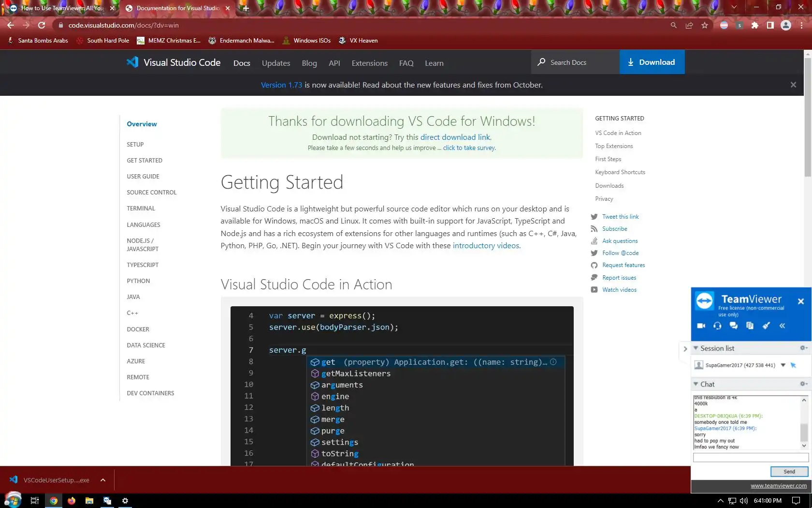Open TeamViewer file transfer documents icon
The height and width of the screenshot is (508, 812).
(750, 326)
